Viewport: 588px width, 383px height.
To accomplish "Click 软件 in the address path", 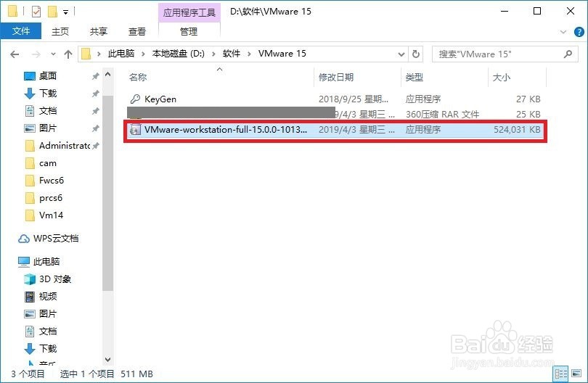I will 232,54.
